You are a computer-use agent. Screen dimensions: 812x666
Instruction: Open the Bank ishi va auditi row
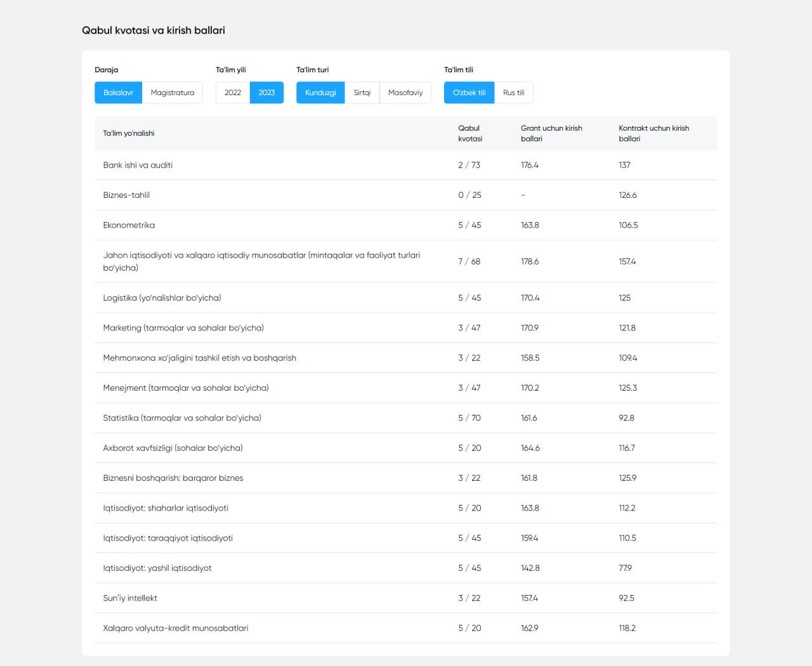click(x=138, y=165)
